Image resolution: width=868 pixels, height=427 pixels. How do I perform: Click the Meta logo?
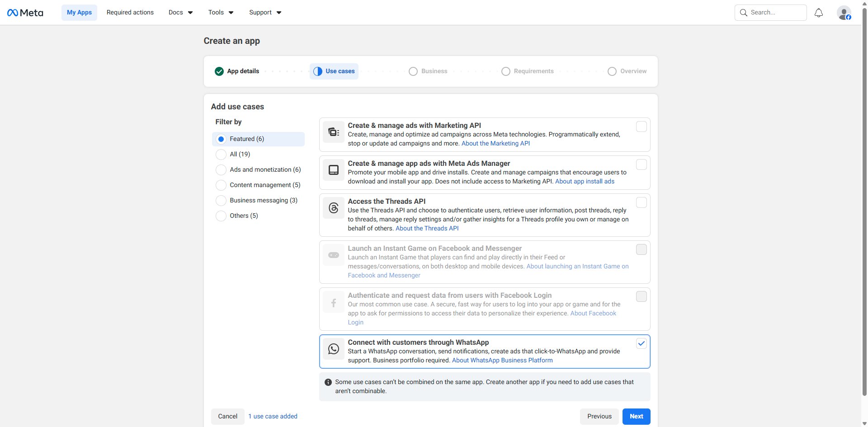pos(25,13)
